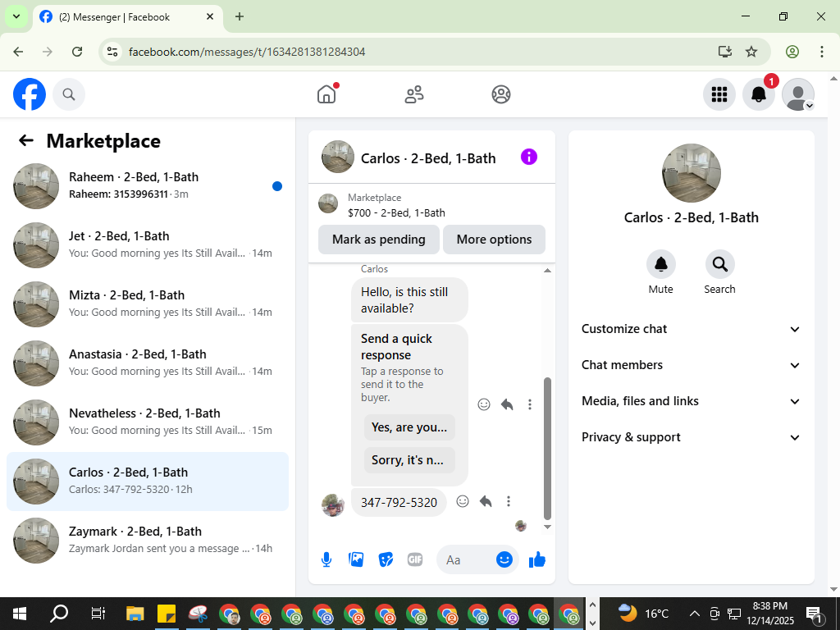Open more options for 347-792-5320 message

tap(509, 501)
